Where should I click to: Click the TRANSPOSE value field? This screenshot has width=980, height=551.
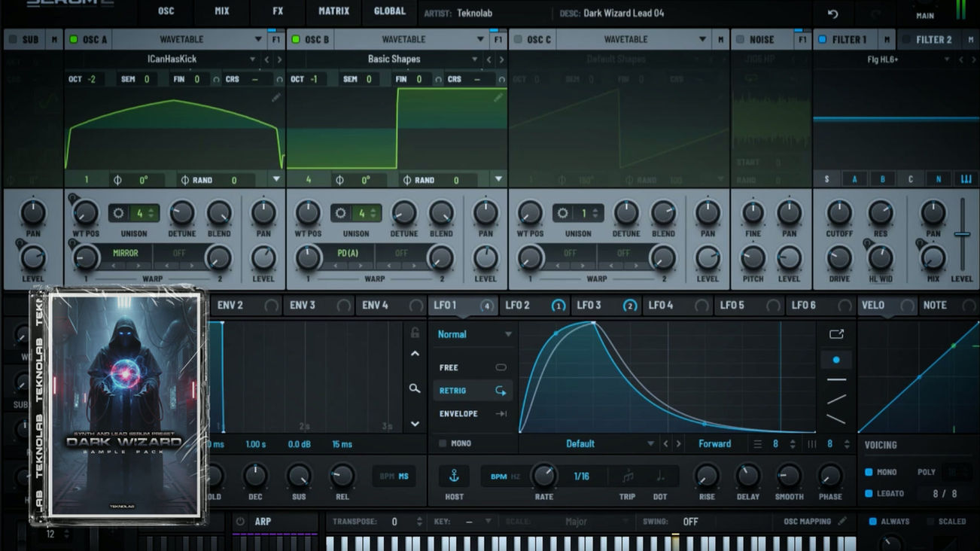pyautogui.click(x=394, y=522)
